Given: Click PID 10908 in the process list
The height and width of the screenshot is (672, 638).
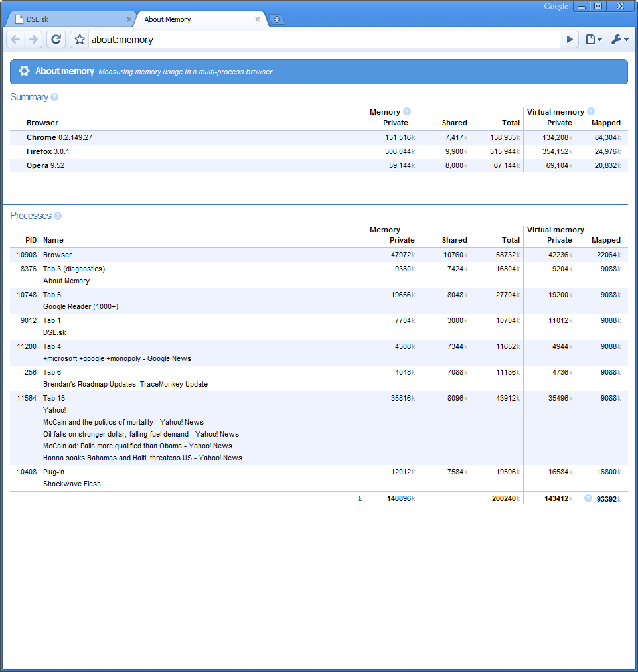Looking at the screenshot, I should pyautogui.click(x=27, y=255).
